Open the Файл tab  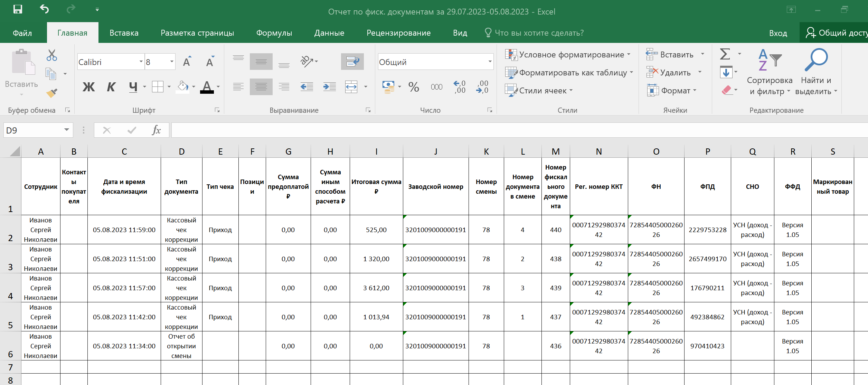pos(22,33)
